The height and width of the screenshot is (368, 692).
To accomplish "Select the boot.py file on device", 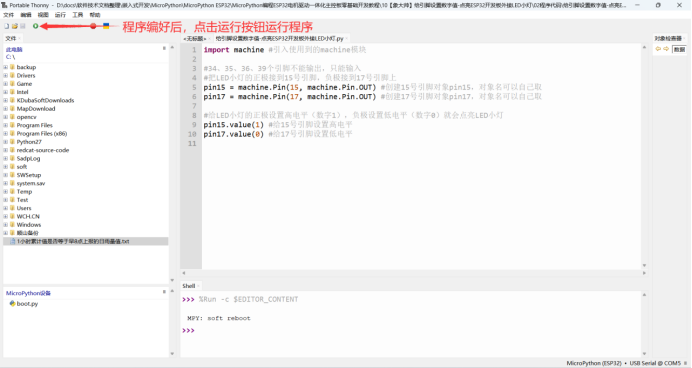I will (27, 304).
